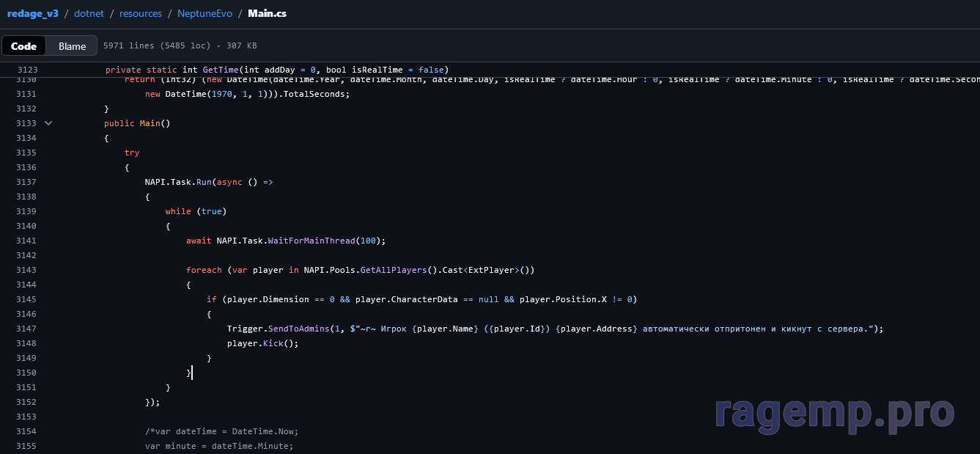Click the player.Kick() call
Viewport: 980px width, 454px height.
click(x=273, y=343)
